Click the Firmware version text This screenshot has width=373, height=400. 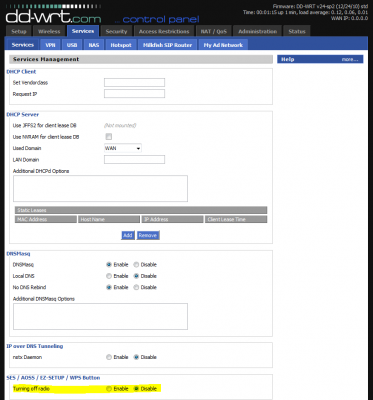[x=320, y=6]
